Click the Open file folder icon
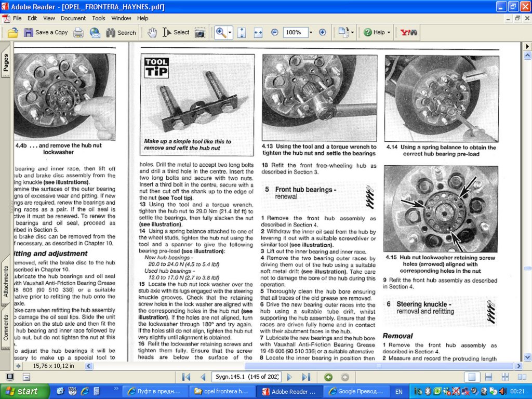Screen dimensions: 532x399 (x=12, y=33)
